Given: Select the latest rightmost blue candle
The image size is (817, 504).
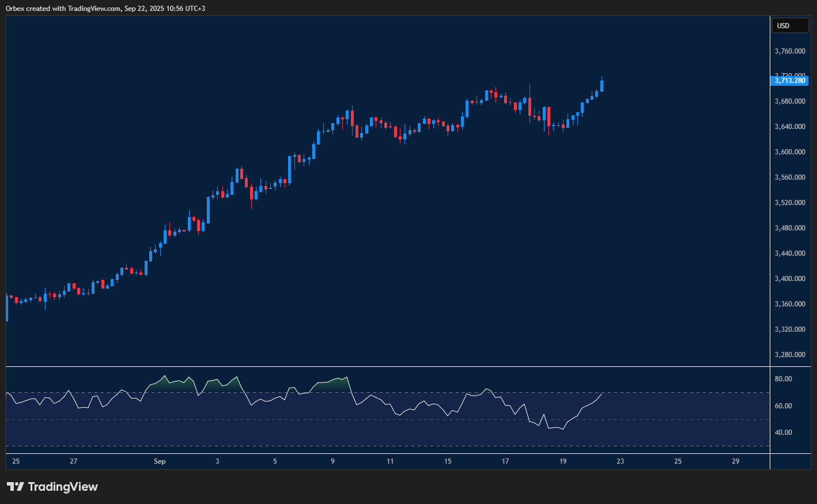Looking at the screenshot, I should (602, 86).
